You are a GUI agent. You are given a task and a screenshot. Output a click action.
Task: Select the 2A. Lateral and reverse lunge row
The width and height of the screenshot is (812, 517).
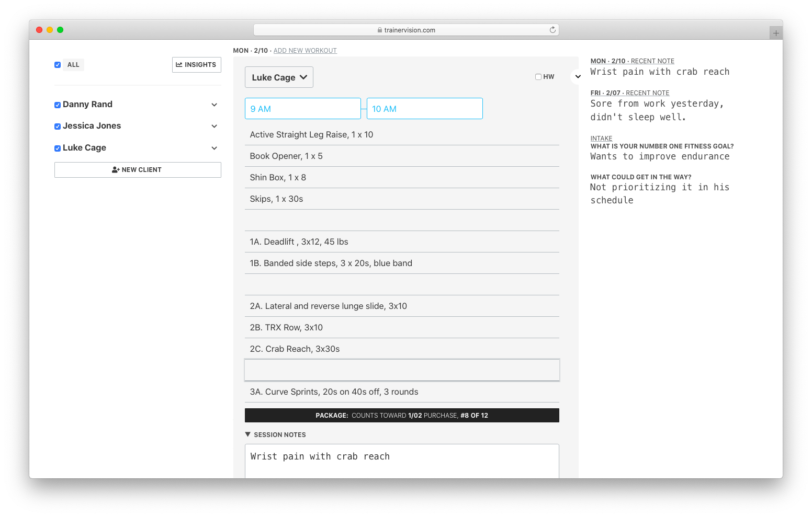402,306
